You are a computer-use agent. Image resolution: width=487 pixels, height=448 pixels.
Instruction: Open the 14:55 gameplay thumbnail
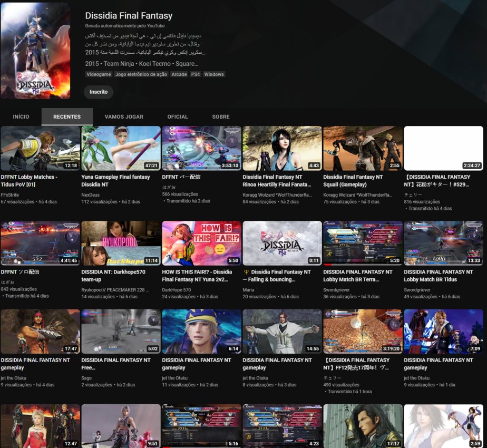click(282, 332)
